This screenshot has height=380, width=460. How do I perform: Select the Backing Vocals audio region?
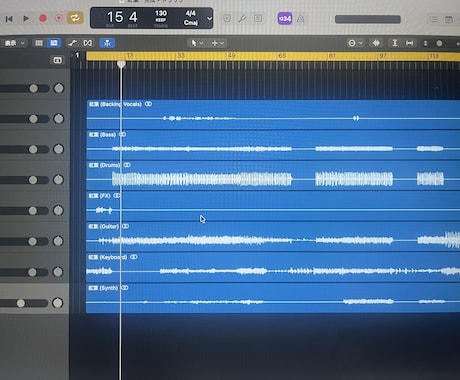point(273,114)
